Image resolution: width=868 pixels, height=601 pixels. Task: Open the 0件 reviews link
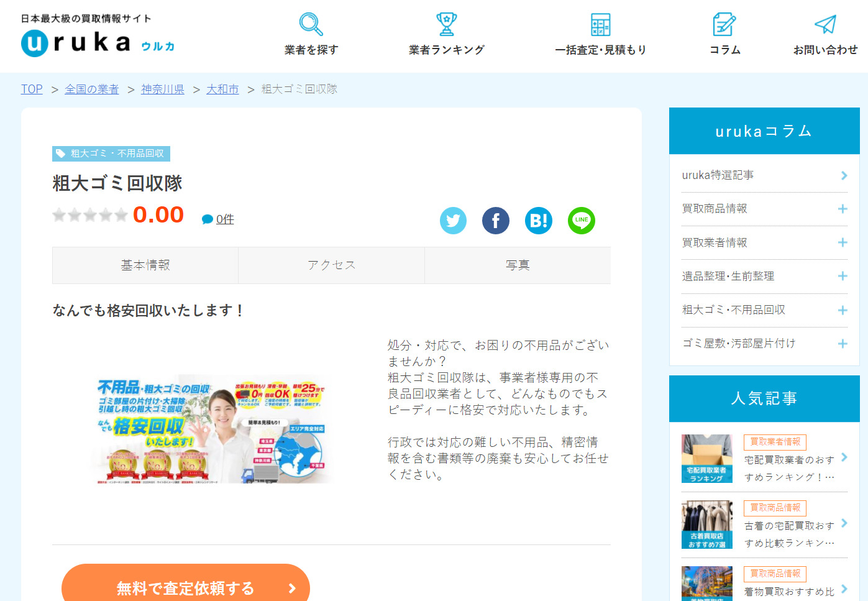pos(225,219)
